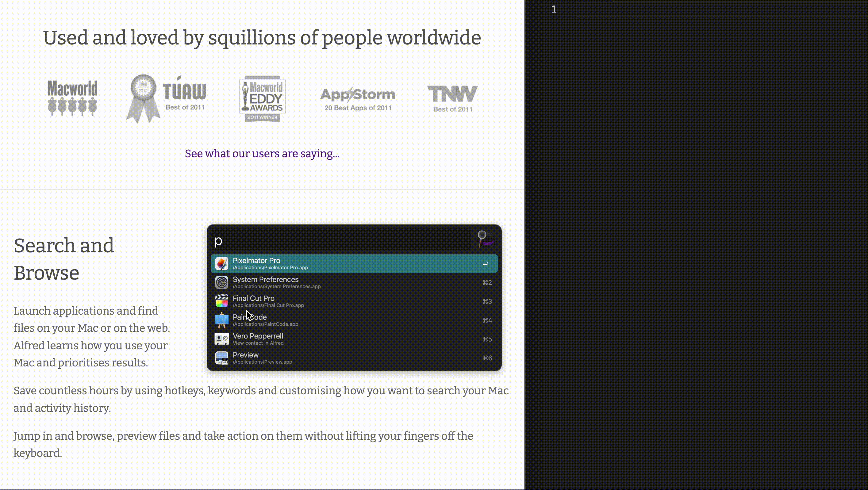Image resolution: width=868 pixels, height=490 pixels.
Task: Click the Preview app icon
Action: click(x=221, y=358)
